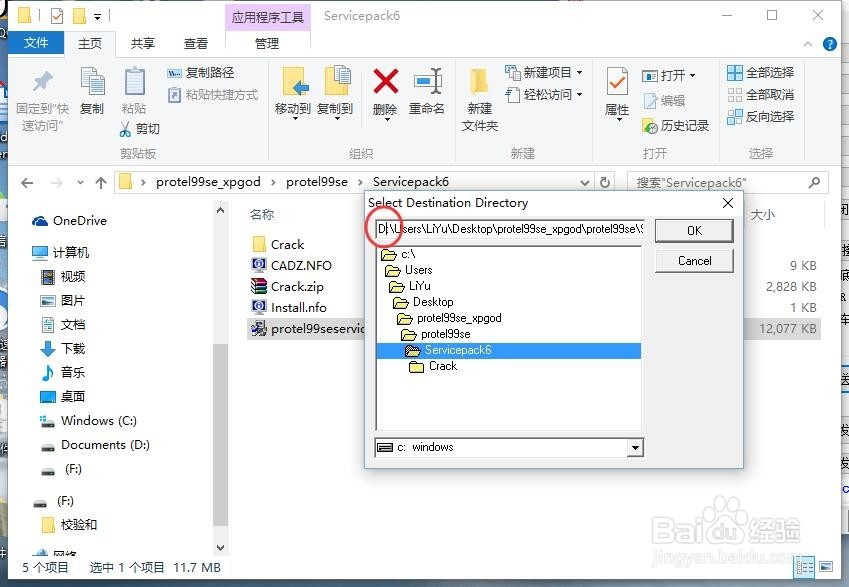Click the Help question mark icon
This screenshot has width=849, height=587.
point(830,44)
